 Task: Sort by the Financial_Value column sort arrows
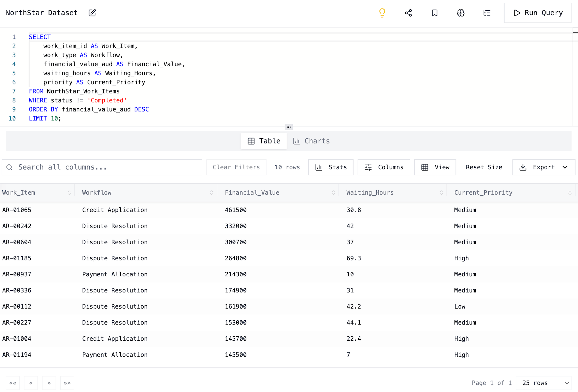(333, 193)
